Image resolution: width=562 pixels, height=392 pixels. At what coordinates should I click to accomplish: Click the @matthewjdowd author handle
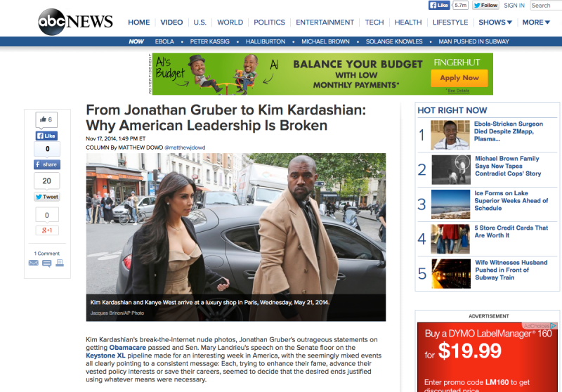185,148
